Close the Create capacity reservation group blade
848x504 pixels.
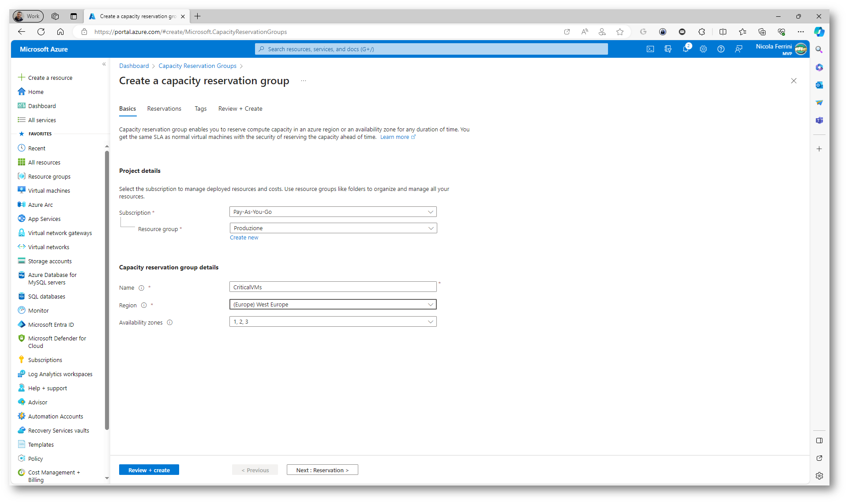point(794,81)
